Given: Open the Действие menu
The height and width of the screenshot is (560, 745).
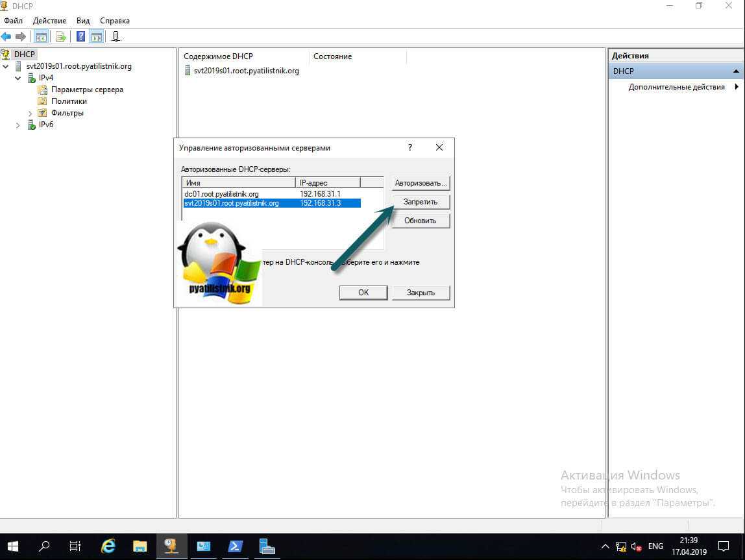Looking at the screenshot, I should 49,21.
